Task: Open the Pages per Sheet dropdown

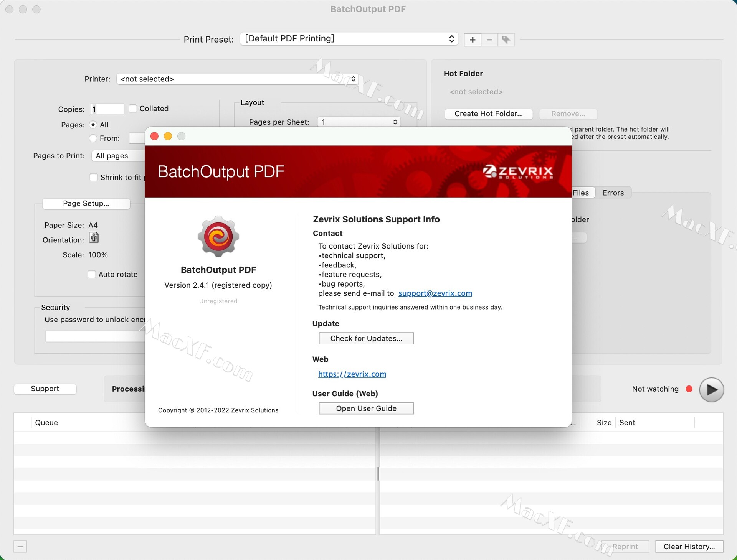Action: click(x=359, y=122)
